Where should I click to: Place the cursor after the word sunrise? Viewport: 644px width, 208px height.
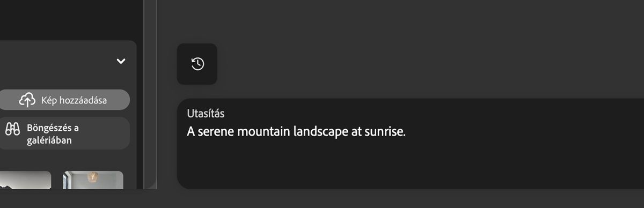tap(406, 131)
